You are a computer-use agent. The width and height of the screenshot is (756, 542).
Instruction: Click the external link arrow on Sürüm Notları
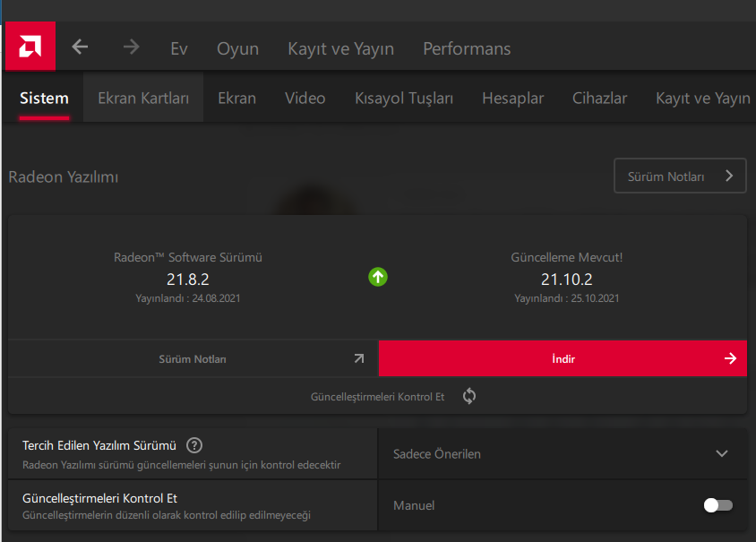click(x=359, y=358)
